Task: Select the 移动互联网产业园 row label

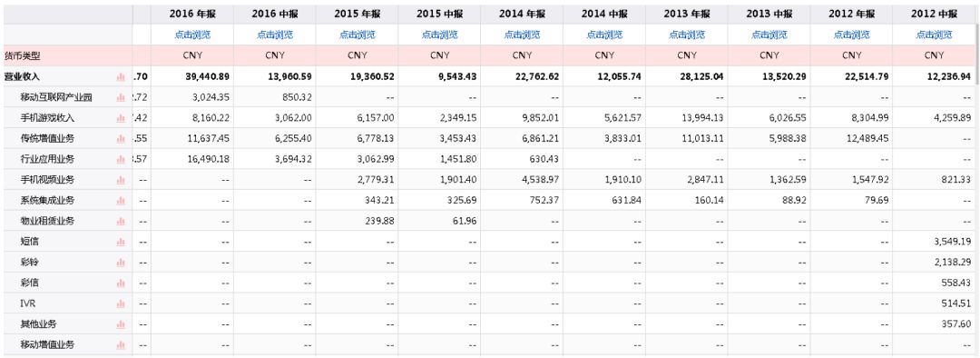Action: [56, 97]
